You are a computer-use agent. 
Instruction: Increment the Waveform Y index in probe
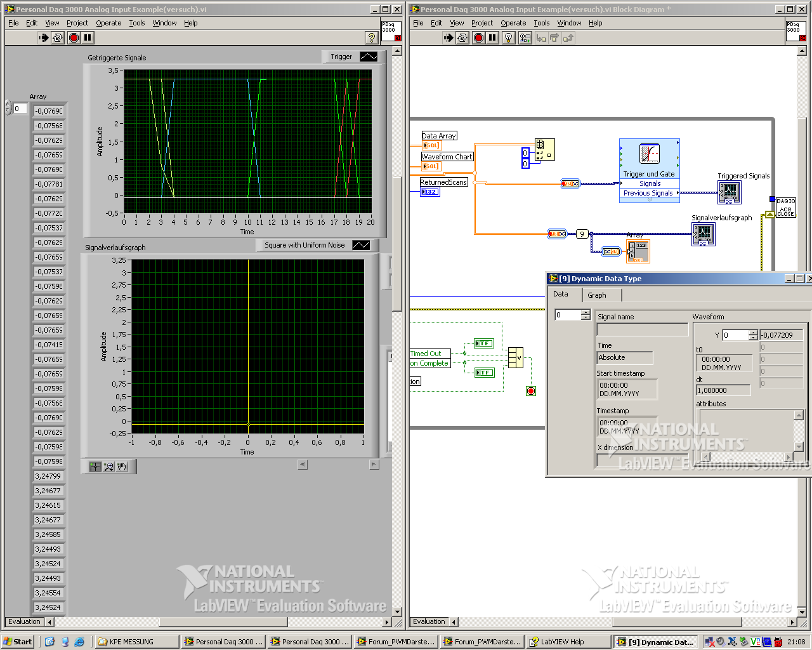tap(753, 332)
